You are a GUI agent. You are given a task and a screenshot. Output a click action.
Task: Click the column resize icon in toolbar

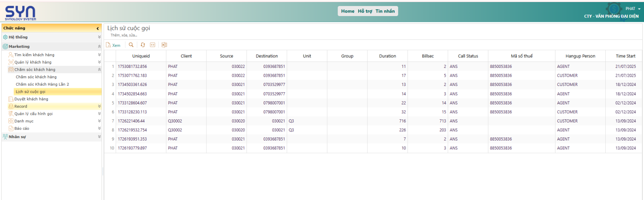point(153,45)
